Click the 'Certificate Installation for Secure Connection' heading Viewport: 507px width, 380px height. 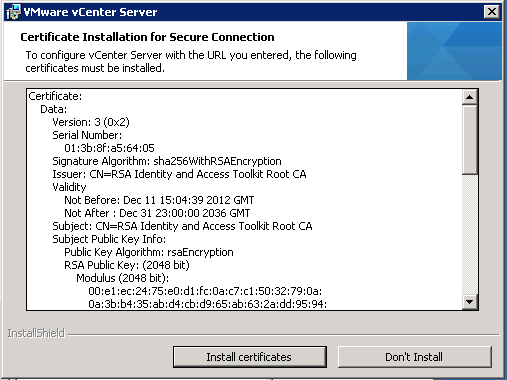click(x=147, y=37)
